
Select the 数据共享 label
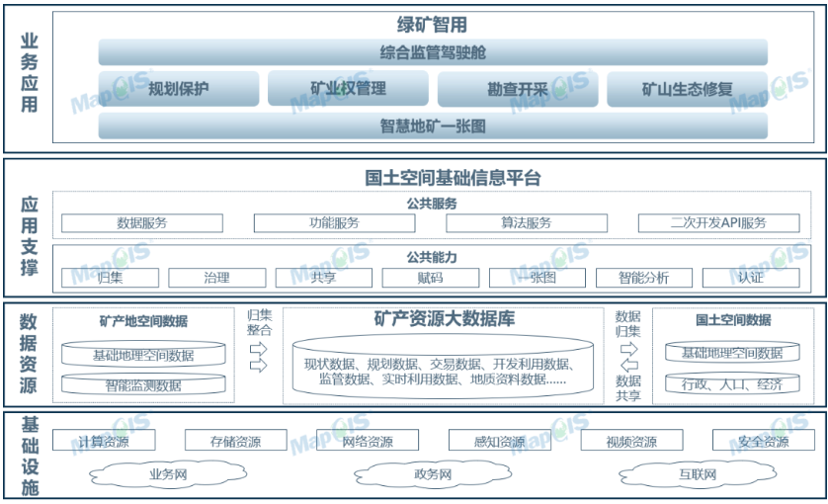click(x=627, y=388)
